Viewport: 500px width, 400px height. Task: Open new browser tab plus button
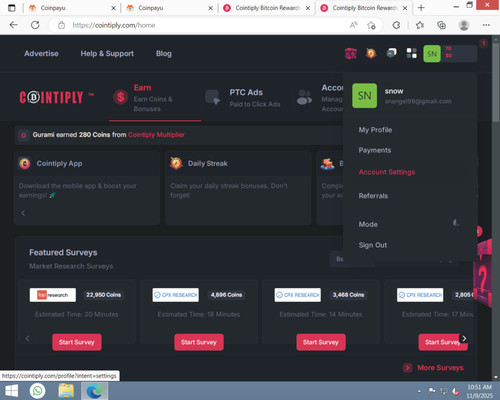[x=421, y=8]
